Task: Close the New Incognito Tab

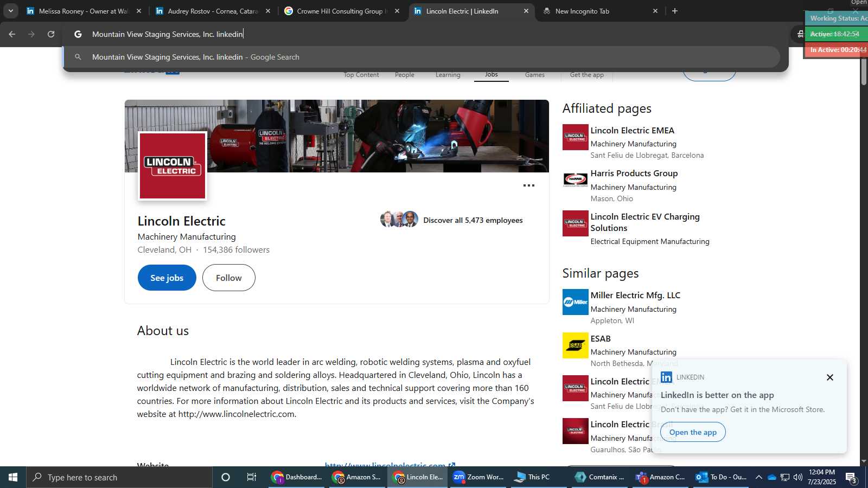Action: pos(655,11)
